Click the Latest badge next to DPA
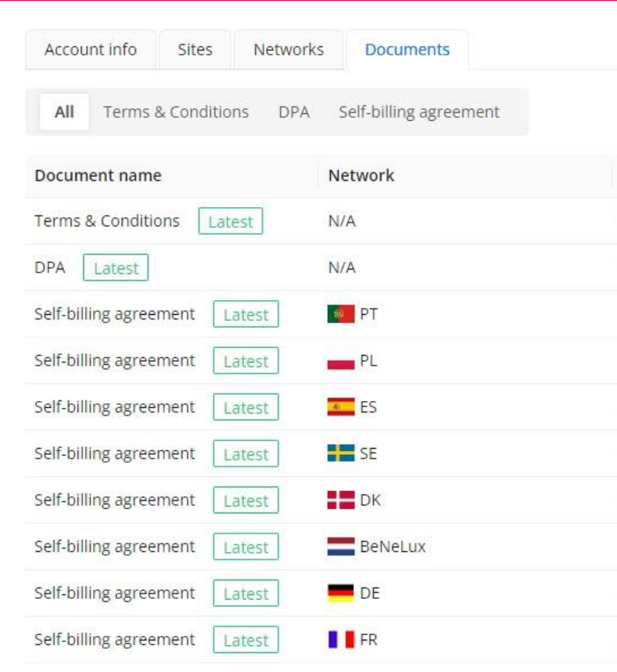The image size is (617, 672). pos(115,269)
